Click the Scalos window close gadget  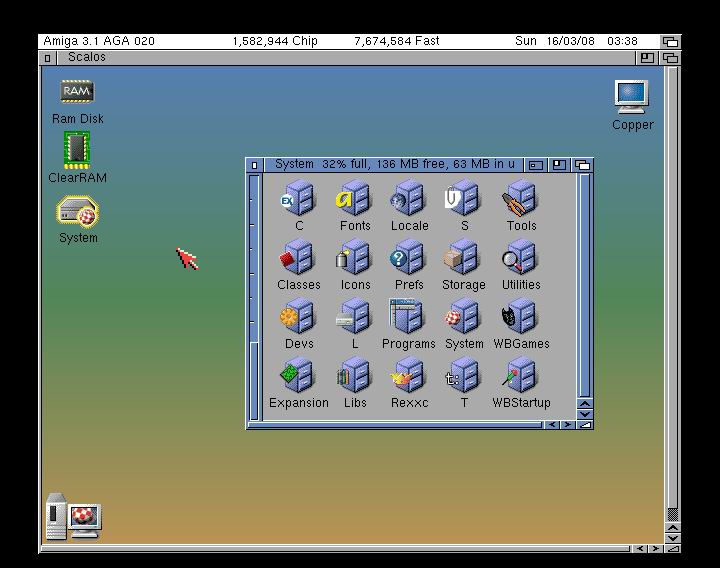click(47, 58)
